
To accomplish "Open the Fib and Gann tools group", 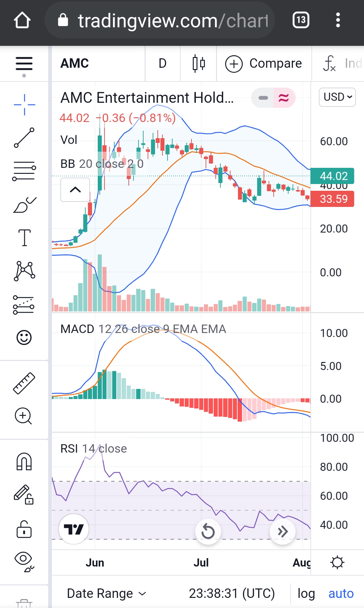I will (24, 171).
